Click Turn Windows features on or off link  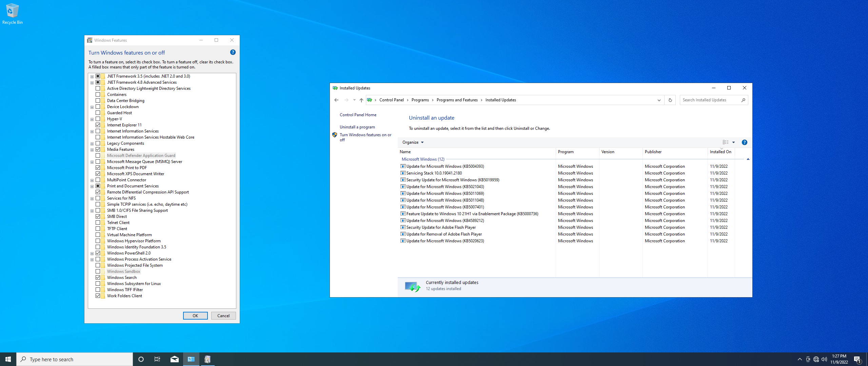point(366,137)
